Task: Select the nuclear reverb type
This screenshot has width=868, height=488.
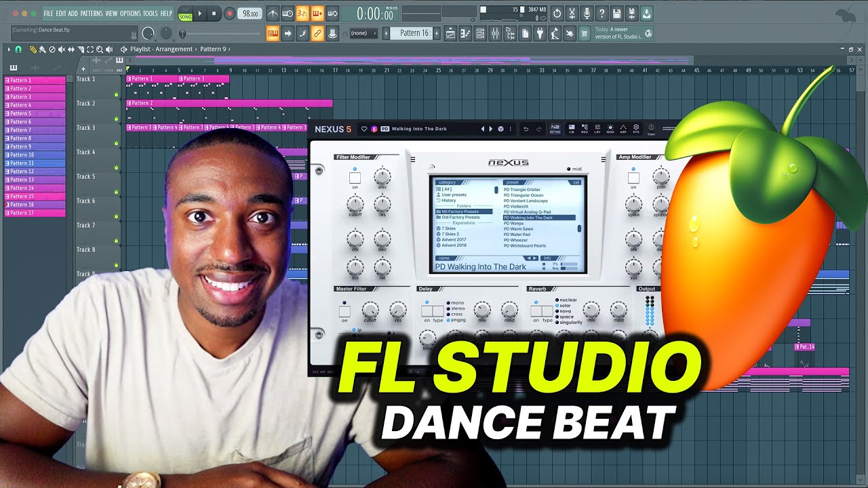Action: point(568,300)
